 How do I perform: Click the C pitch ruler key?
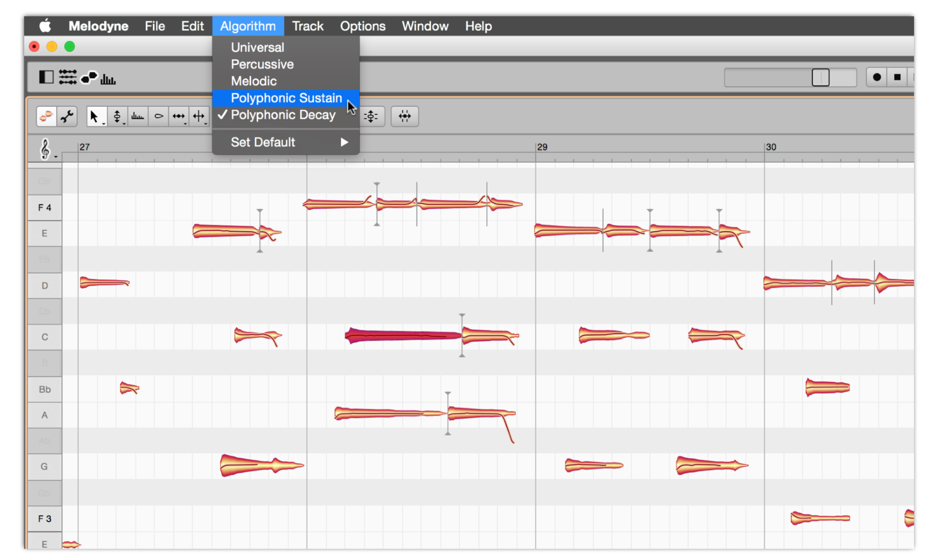tap(44, 337)
